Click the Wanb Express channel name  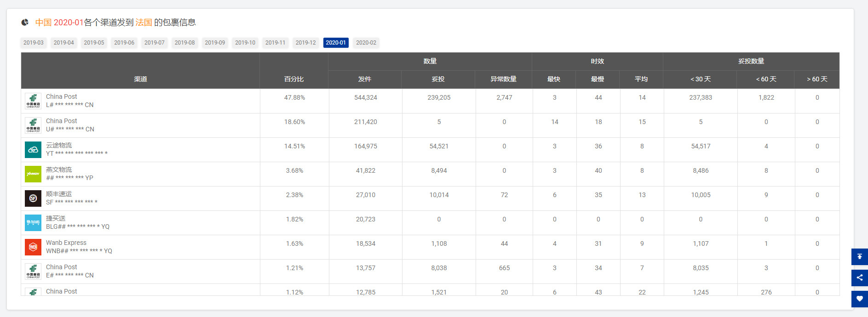(66, 243)
